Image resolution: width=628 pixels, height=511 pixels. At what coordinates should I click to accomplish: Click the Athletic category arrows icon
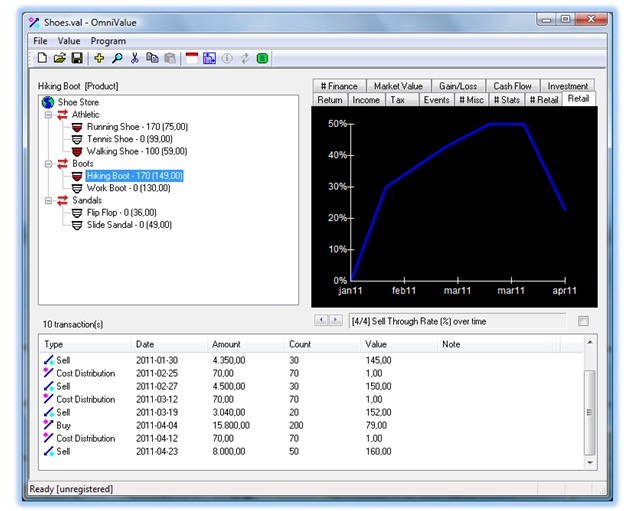pyautogui.click(x=62, y=115)
